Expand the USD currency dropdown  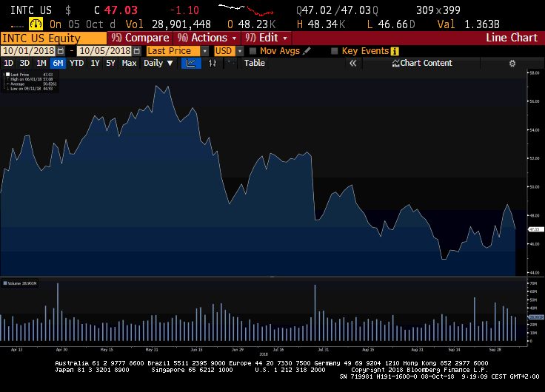pyautogui.click(x=240, y=51)
